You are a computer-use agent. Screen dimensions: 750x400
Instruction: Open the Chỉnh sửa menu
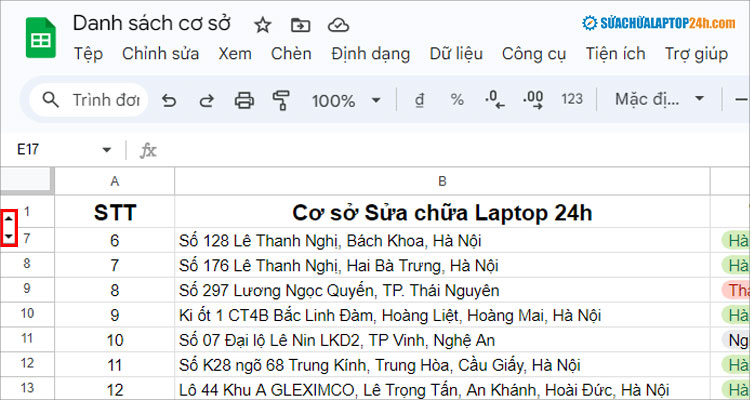pos(160,54)
